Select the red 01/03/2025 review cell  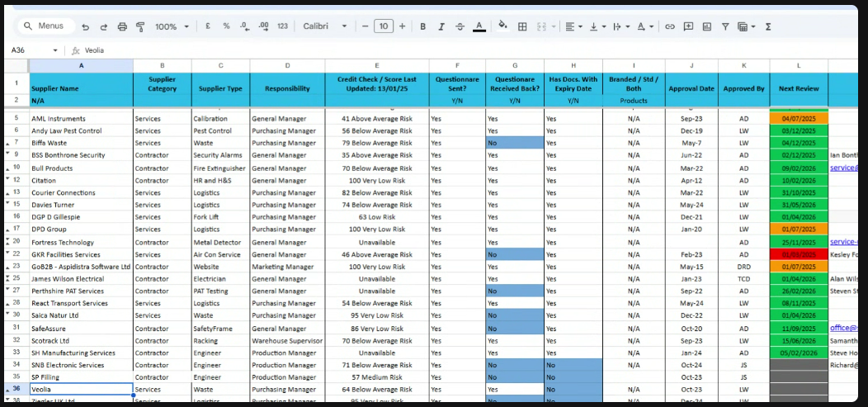tap(799, 255)
